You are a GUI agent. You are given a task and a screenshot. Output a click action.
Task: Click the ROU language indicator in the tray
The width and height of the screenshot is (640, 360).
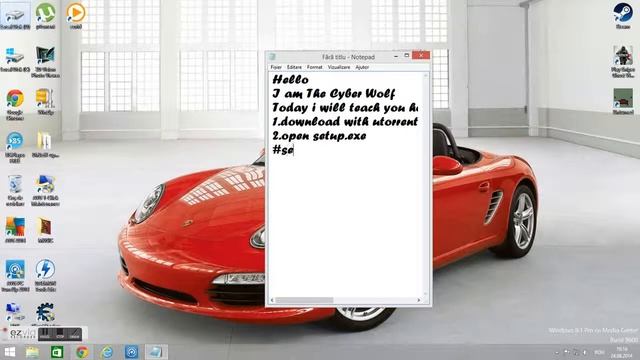pos(599,352)
